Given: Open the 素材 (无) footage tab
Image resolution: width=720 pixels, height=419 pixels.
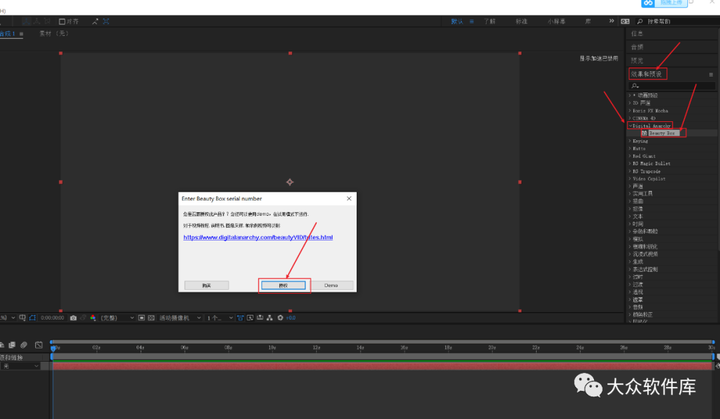Looking at the screenshot, I should coord(54,34).
